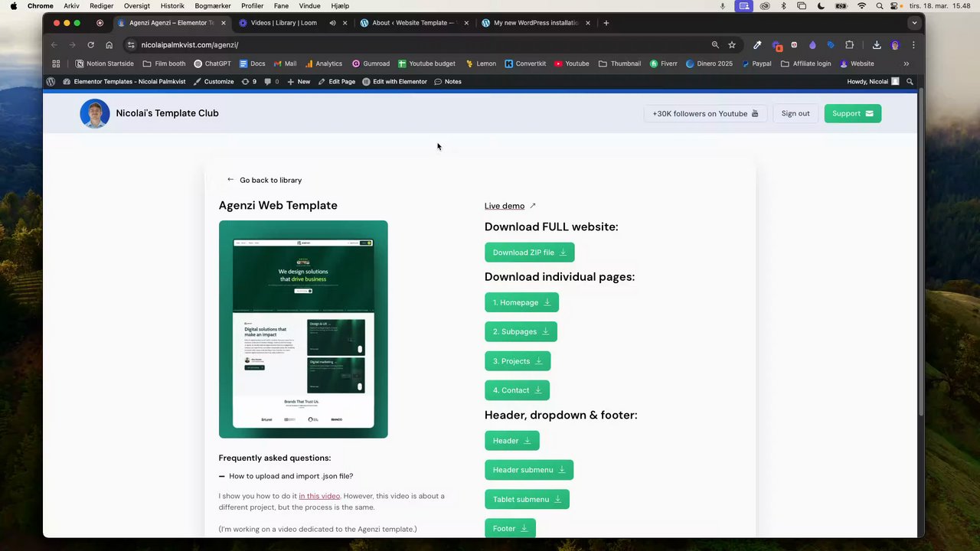This screenshot has height=551, width=980.
Task: Download the 4. Contact template
Action: tap(517, 390)
